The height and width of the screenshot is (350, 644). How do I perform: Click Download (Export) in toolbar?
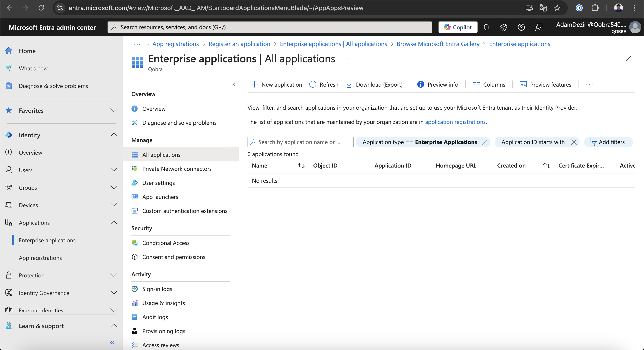pyautogui.click(x=374, y=84)
